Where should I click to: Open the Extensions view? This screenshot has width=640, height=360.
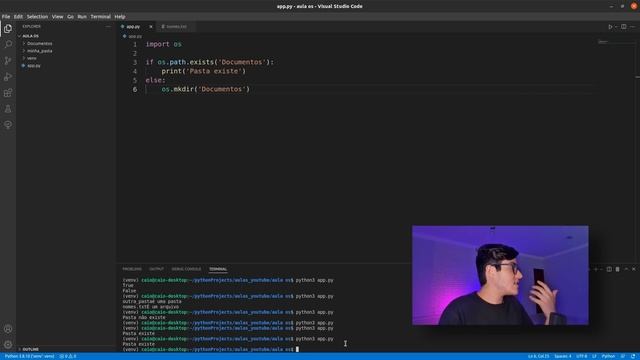(x=8, y=93)
